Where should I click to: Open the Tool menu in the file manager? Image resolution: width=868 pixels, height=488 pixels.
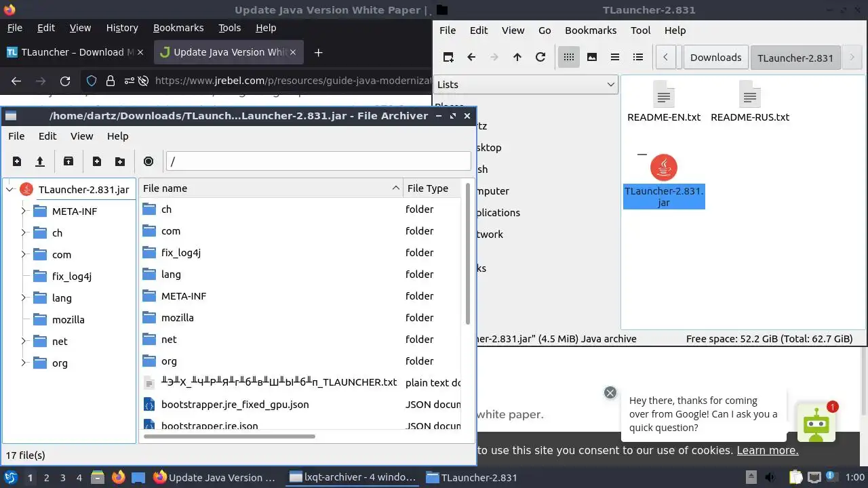[641, 30]
